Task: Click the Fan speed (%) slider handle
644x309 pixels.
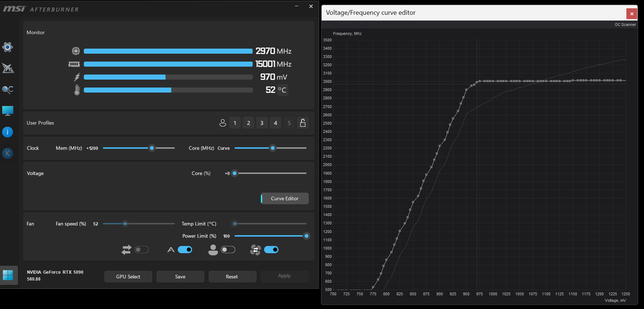Action: tap(125, 224)
